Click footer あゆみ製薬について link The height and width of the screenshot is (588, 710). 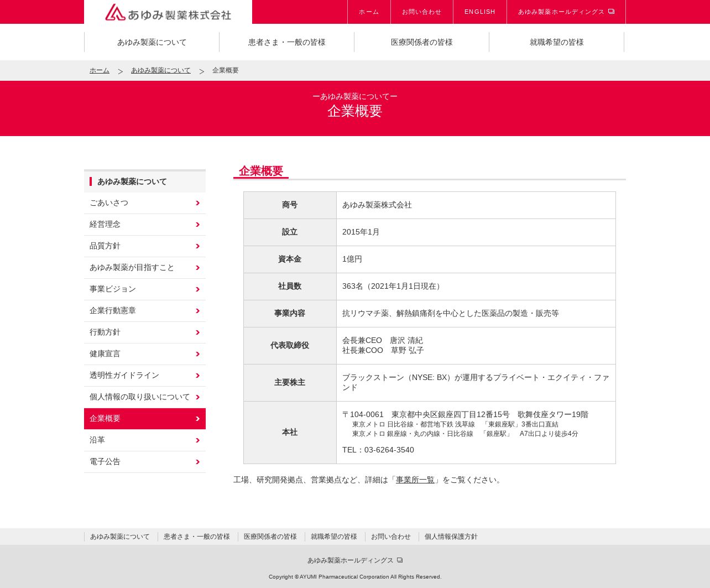120,537
